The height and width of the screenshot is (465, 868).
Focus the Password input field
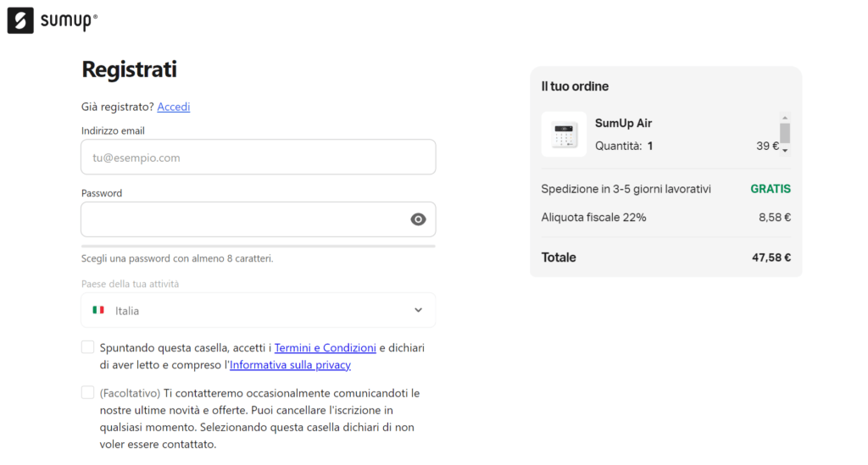pyautogui.click(x=258, y=219)
